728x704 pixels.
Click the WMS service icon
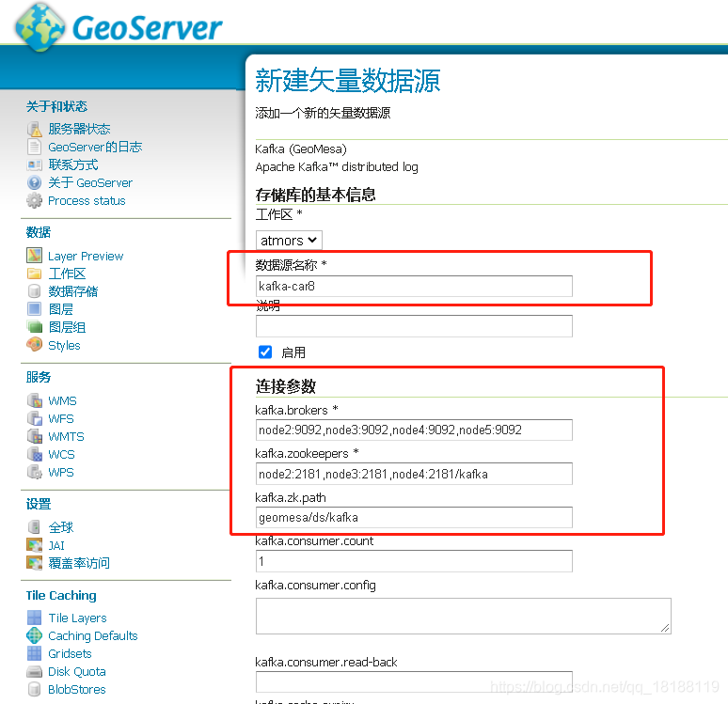[35, 400]
